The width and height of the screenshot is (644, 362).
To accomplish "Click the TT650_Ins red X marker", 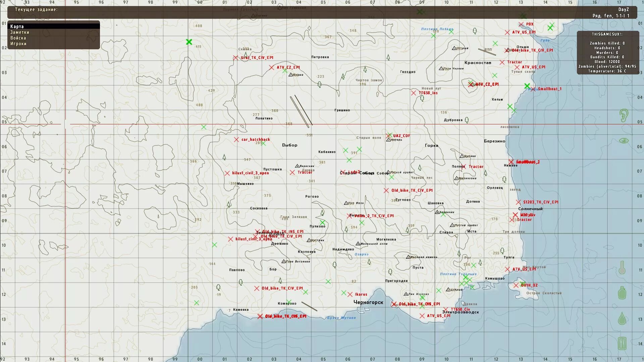I will pos(414,93).
